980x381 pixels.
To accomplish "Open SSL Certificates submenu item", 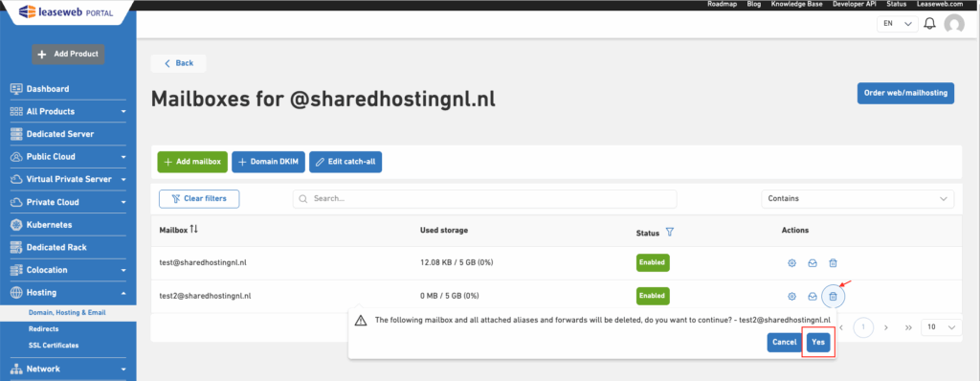I will pyautogui.click(x=54, y=345).
